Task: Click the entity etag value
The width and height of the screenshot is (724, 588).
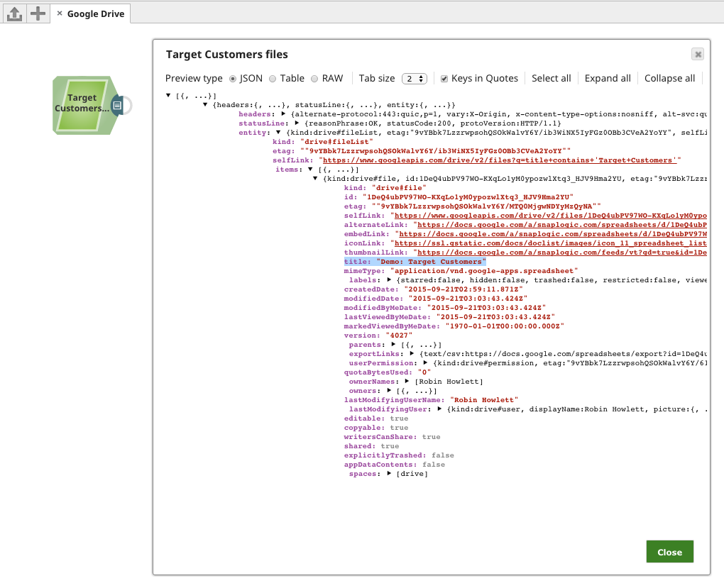Action: [x=435, y=151]
